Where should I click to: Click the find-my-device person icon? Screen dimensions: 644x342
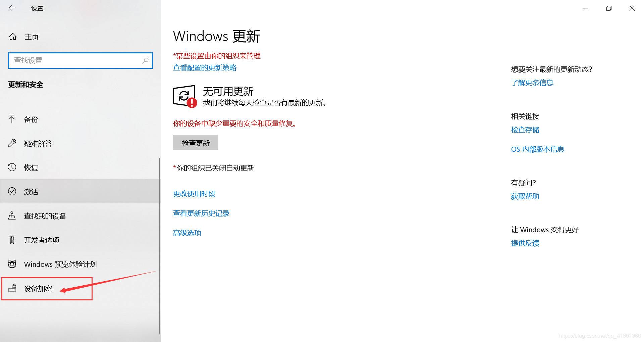point(12,215)
